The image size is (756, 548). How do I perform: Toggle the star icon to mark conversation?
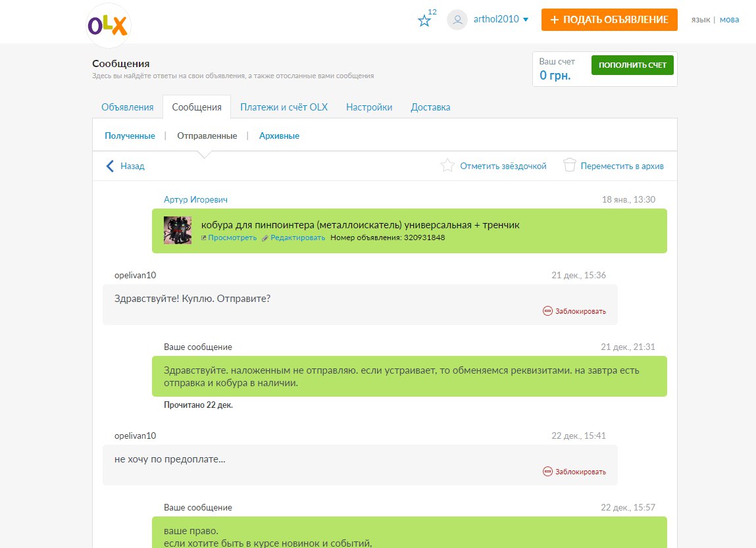(447, 166)
